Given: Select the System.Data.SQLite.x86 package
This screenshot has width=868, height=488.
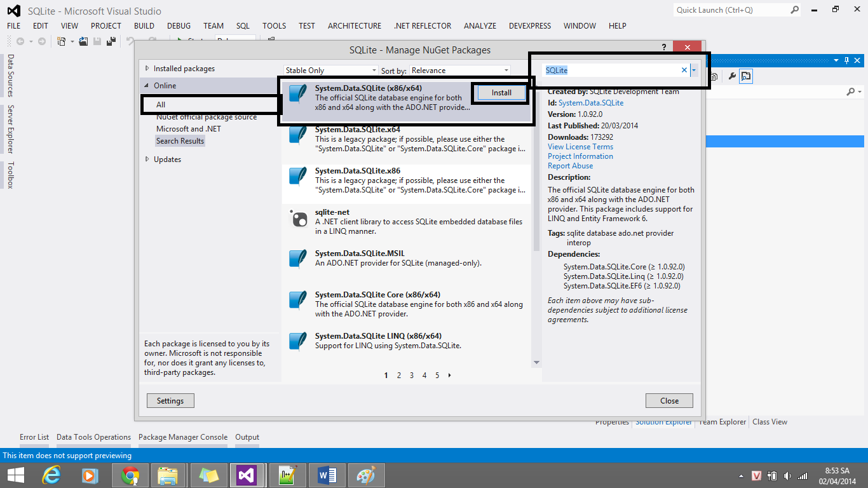Looking at the screenshot, I should 406,184.
